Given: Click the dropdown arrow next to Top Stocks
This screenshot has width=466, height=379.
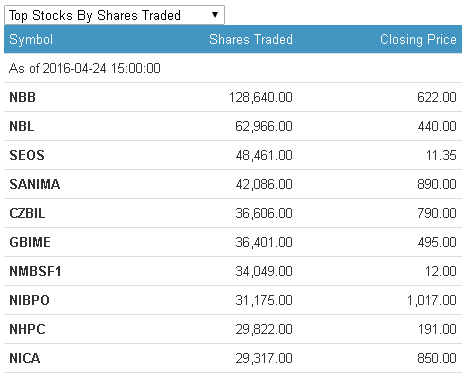Looking at the screenshot, I should coord(215,15).
